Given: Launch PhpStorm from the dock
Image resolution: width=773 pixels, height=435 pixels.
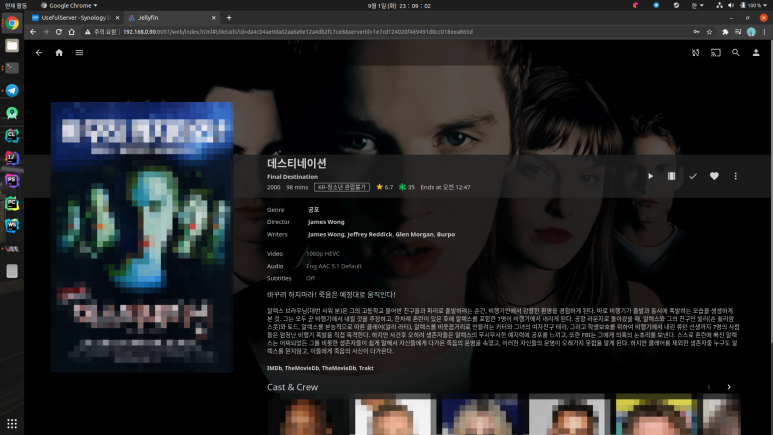Looking at the screenshot, I should [12, 181].
